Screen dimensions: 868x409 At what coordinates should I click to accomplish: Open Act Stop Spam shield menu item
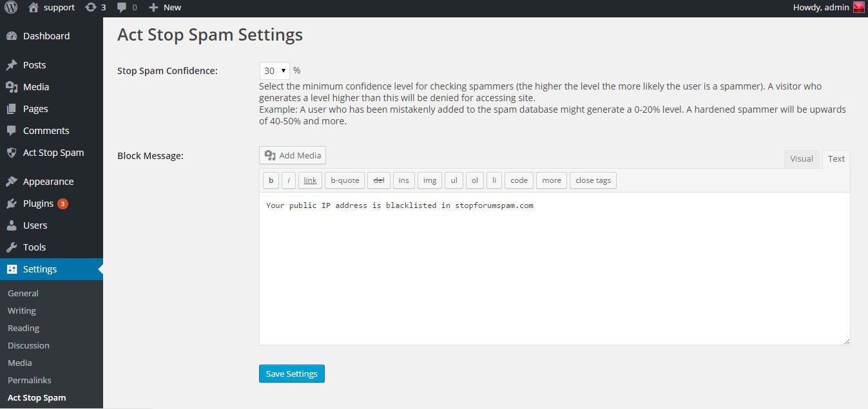[x=52, y=153]
